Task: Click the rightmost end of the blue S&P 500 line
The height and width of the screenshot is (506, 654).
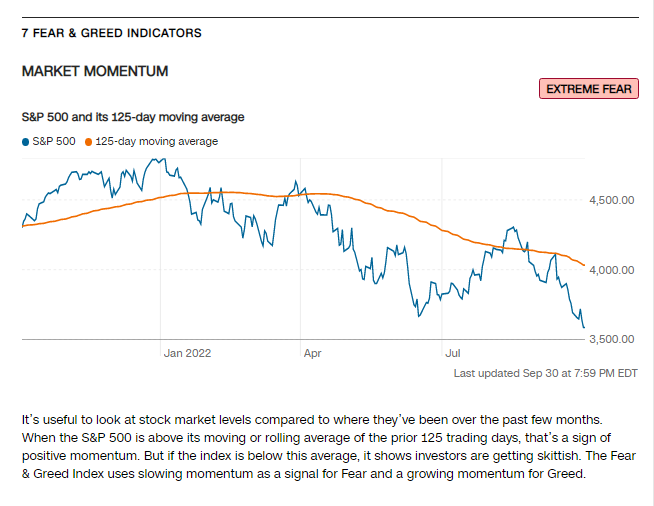Action: click(584, 326)
